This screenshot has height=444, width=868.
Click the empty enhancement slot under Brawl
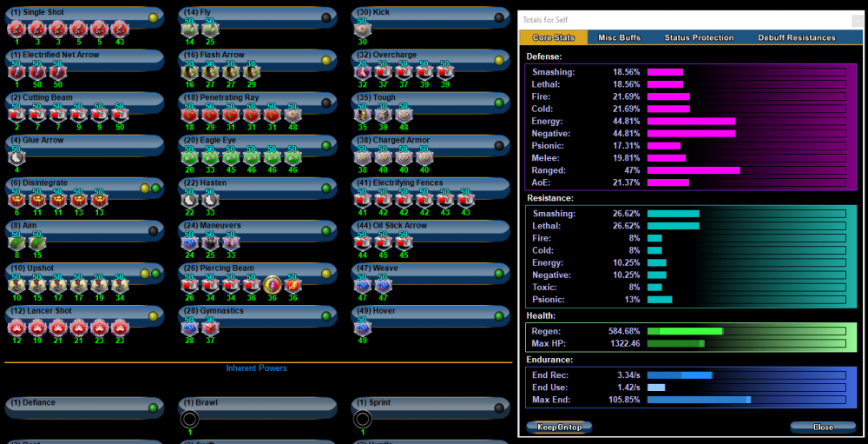coord(189,420)
